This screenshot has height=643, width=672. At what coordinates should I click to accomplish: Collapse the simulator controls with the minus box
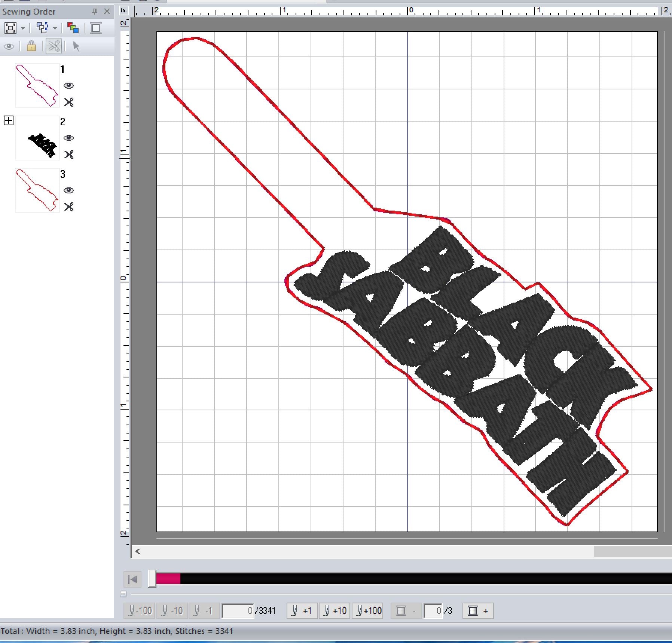(123, 594)
